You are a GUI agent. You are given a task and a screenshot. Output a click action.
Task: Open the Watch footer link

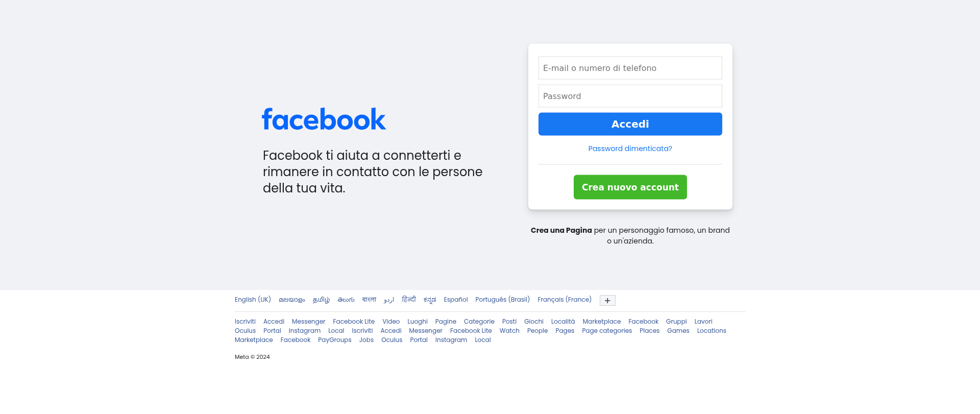[509, 331]
